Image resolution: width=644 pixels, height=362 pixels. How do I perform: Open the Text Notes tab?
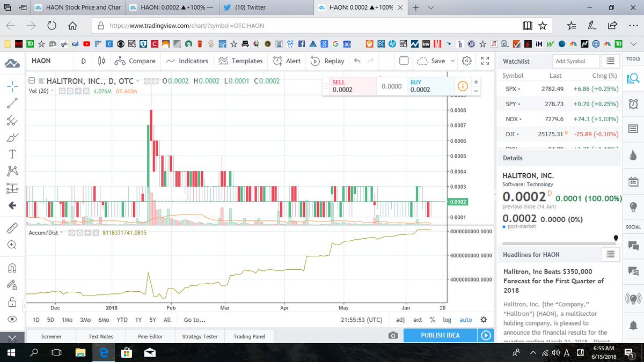101,336
